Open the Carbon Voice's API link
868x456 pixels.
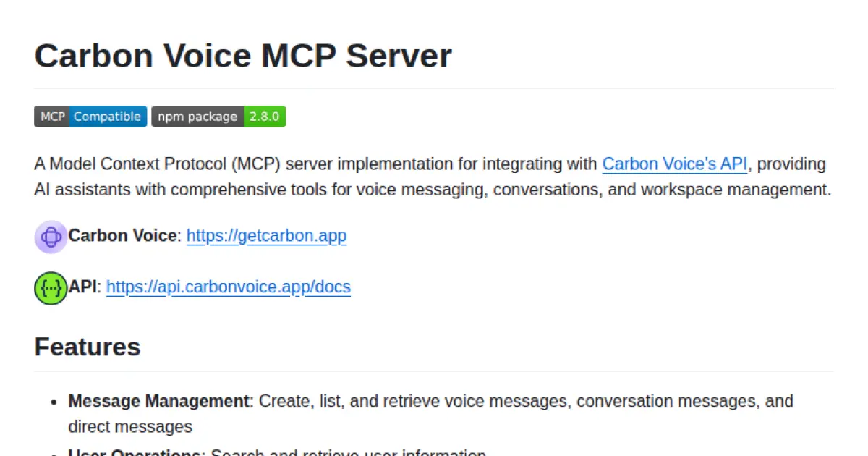coord(674,164)
